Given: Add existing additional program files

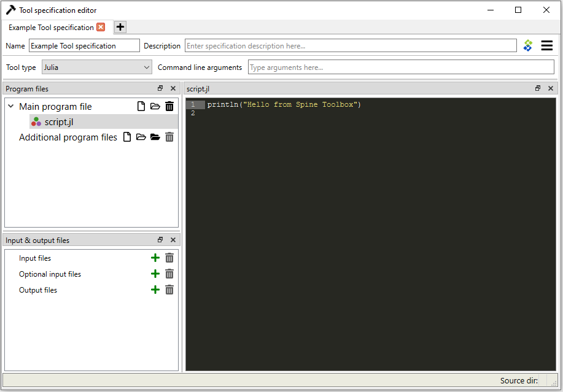Looking at the screenshot, I should [141, 137].
